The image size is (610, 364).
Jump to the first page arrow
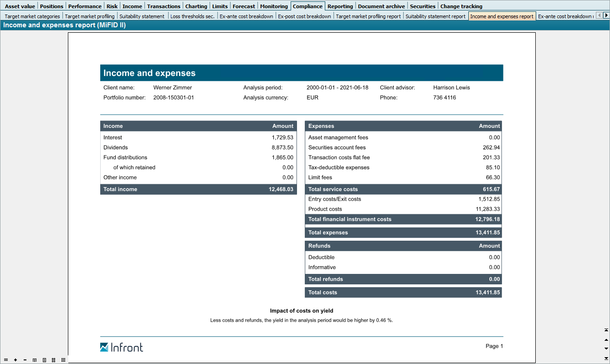pos(606,330)
